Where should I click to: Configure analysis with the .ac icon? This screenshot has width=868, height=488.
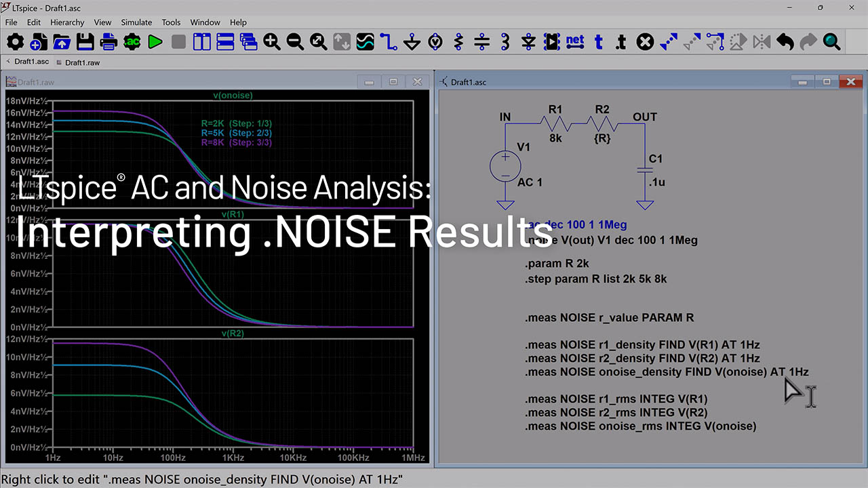[132, 42]
